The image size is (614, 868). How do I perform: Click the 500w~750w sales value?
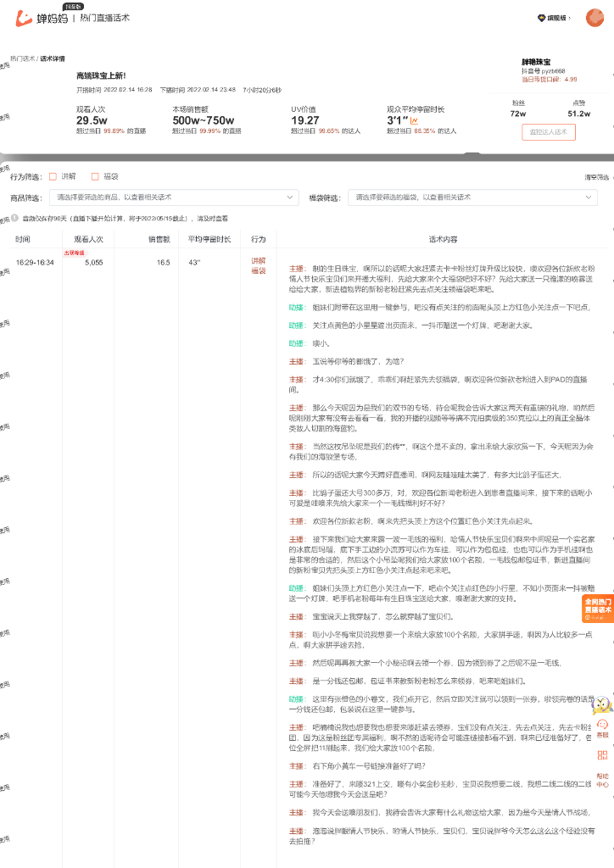click(x=204, y=120)
